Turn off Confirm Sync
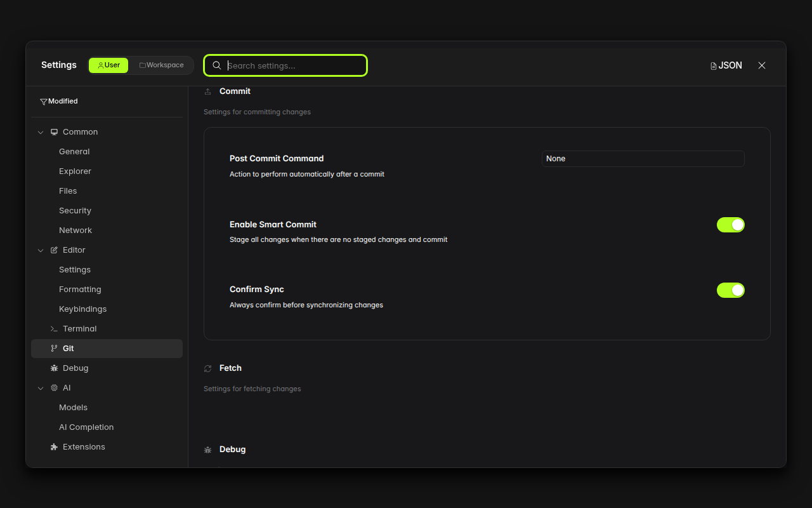The height and width of the screenshot is (508, 812). pos(731,290)
